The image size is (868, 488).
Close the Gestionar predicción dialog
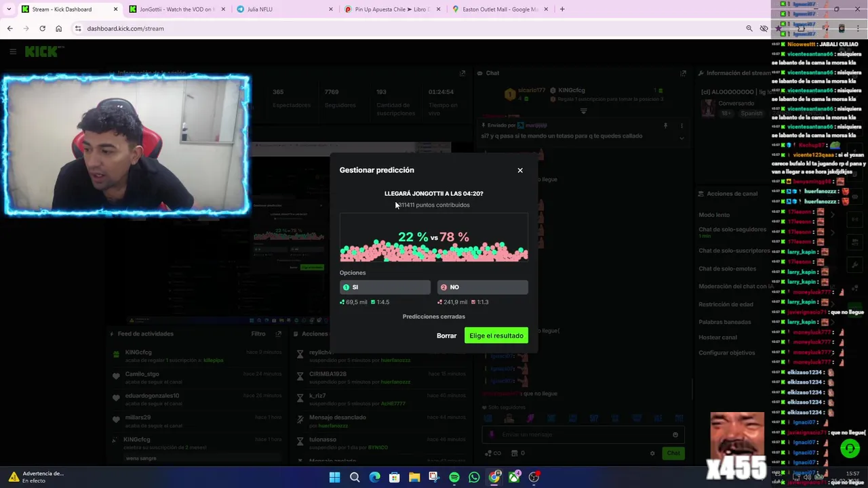point(520,170)
